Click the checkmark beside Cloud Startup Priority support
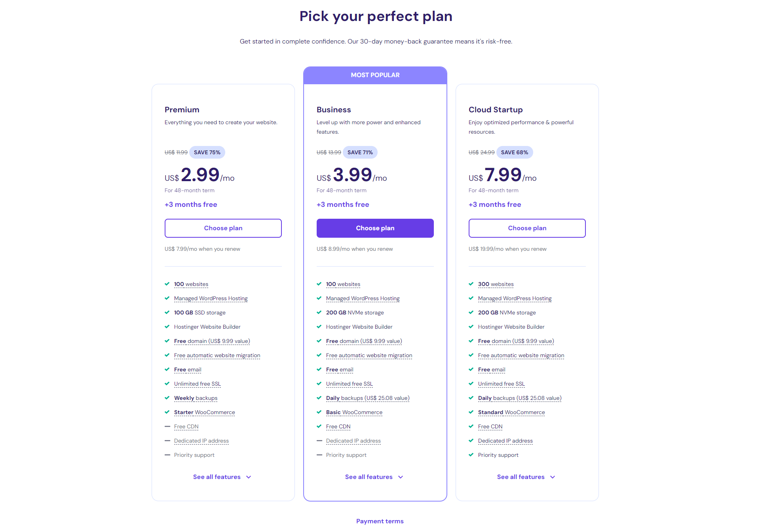This screenshot has height=532, width=760. [x=471, y=455]
